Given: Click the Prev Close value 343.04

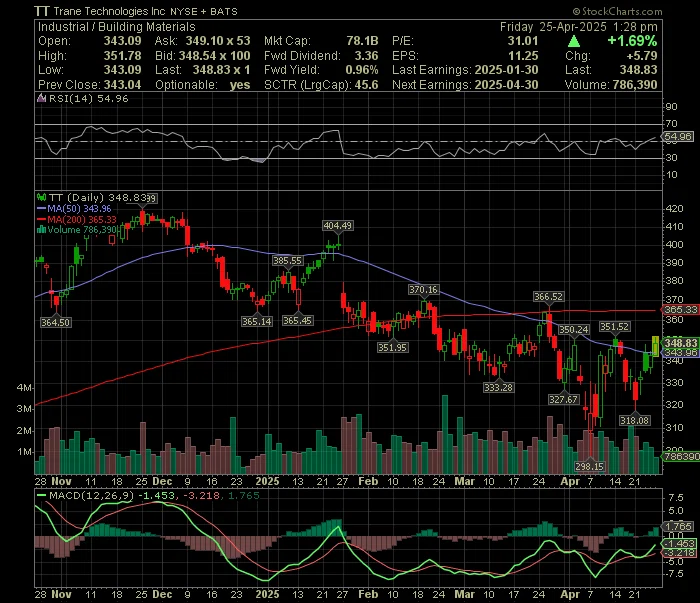Looking at the screenshot, I should pyautogui.click(x=122, y=85).
